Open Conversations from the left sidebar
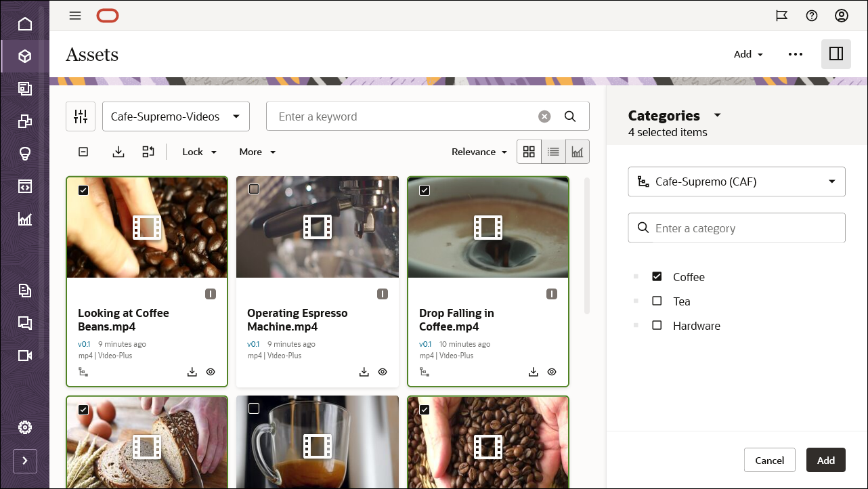Image resolution: width=868 pixels, height=489 pixels. coord(25,323)
